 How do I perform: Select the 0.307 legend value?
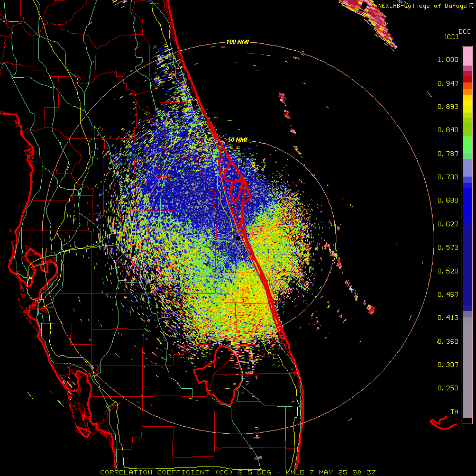click(448, 365)
